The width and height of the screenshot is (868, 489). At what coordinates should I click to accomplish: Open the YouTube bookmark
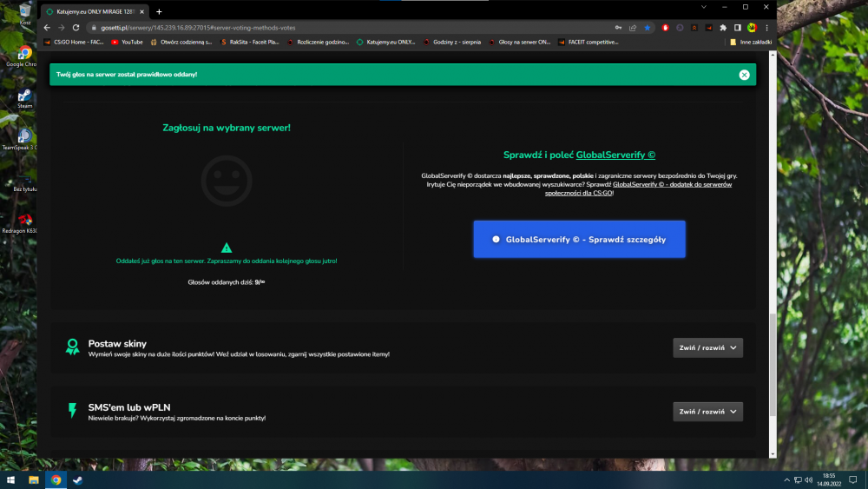click(128, 42)
